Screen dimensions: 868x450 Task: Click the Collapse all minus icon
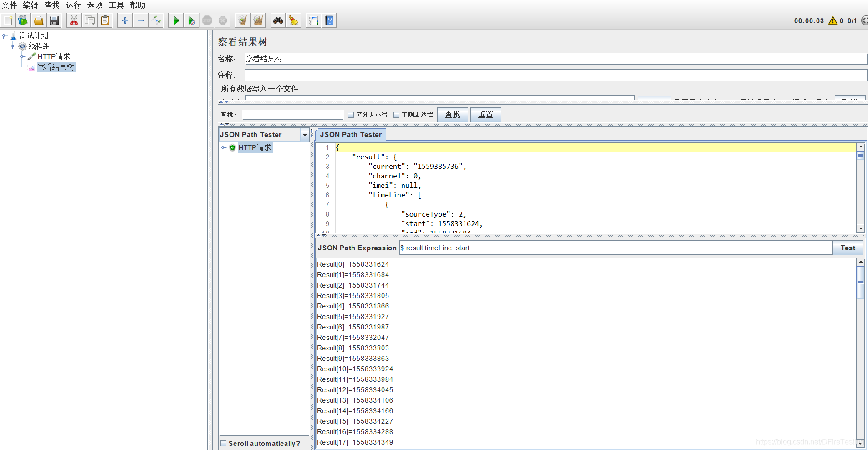[x=141, y=20]
